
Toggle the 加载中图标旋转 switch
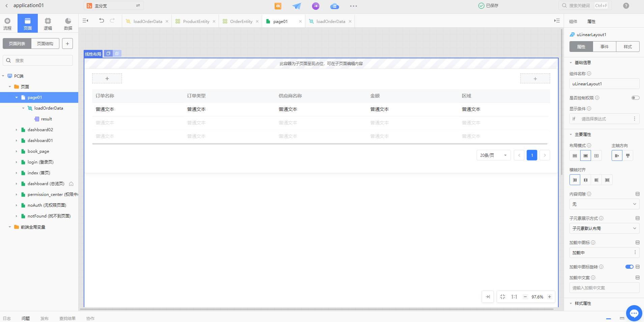point(629,267)
